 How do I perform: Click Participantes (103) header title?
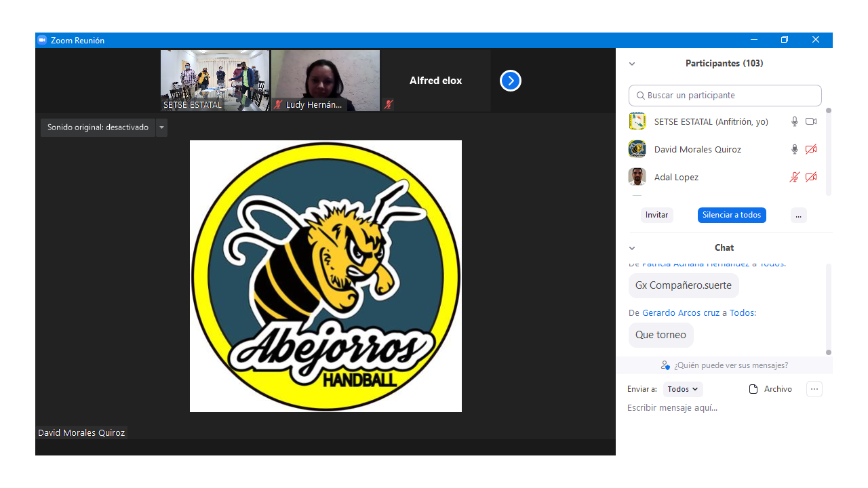[724, 64]
